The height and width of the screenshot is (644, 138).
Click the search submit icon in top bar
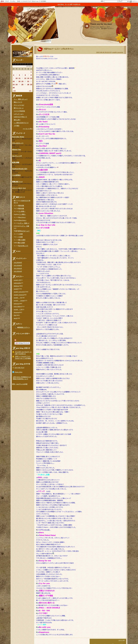[x=131, y=1]
